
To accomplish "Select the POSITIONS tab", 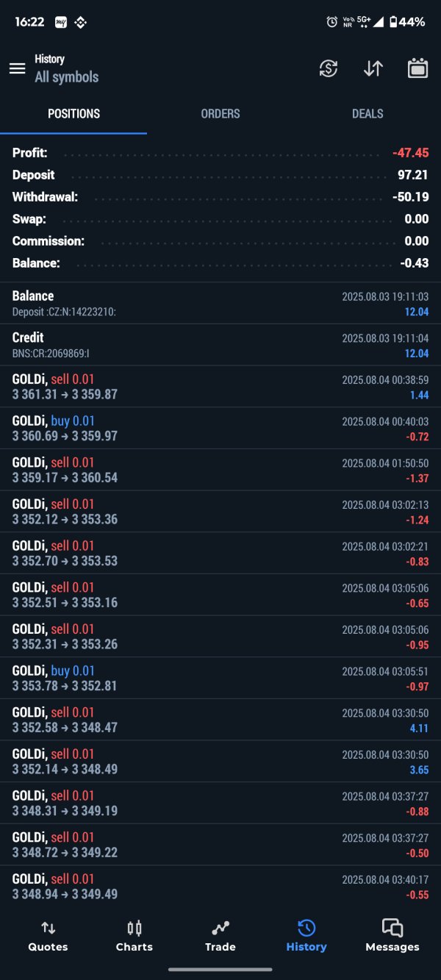I will [x=73, y=114].
